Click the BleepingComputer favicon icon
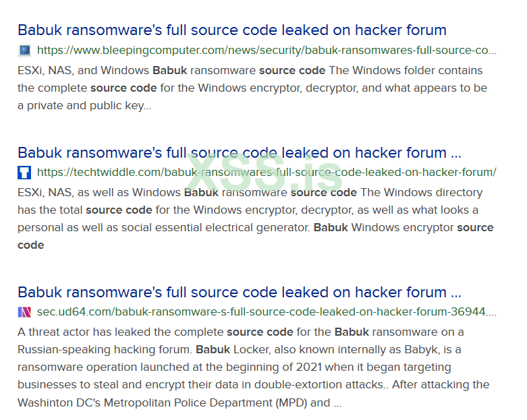Image resolution: width=527 pixels, height=420 pixels. [x=24, y=50]
